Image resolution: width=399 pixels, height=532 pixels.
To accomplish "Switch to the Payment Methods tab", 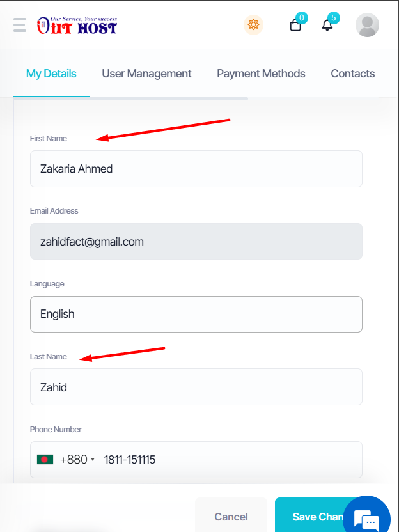I will (261, 74).
